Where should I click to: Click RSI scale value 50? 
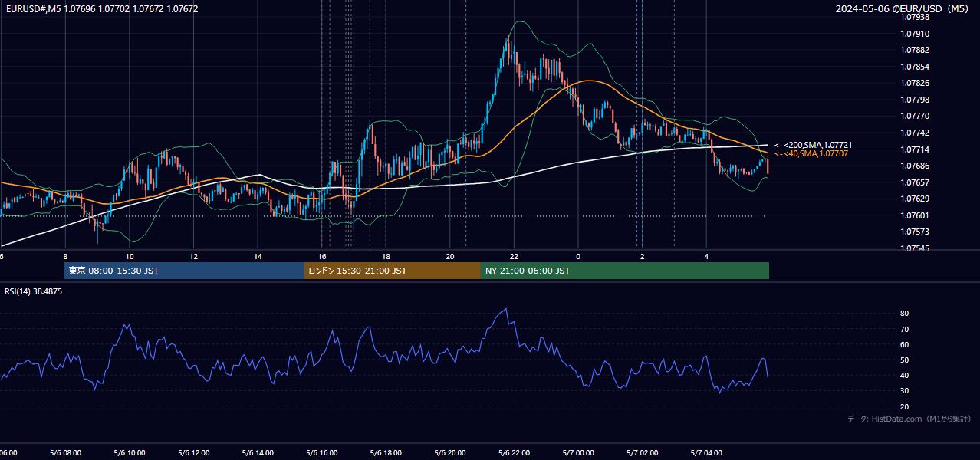(904, 360)
